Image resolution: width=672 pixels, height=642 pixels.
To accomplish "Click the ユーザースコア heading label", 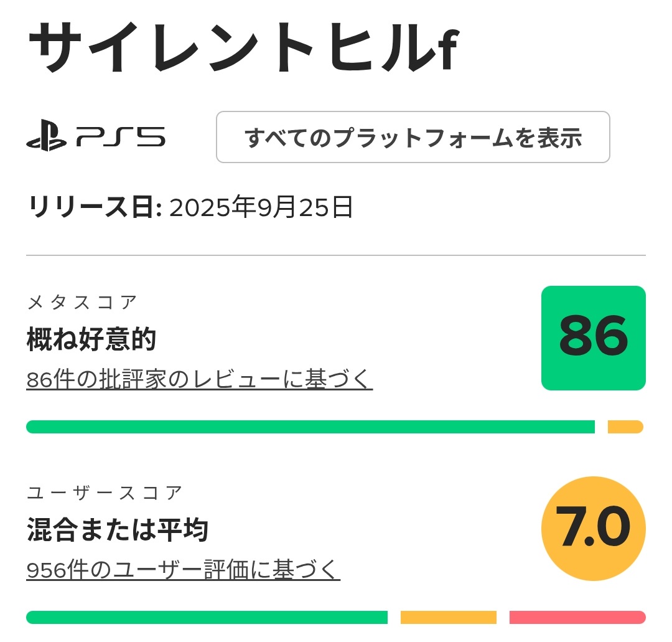I will pos(105,493).
